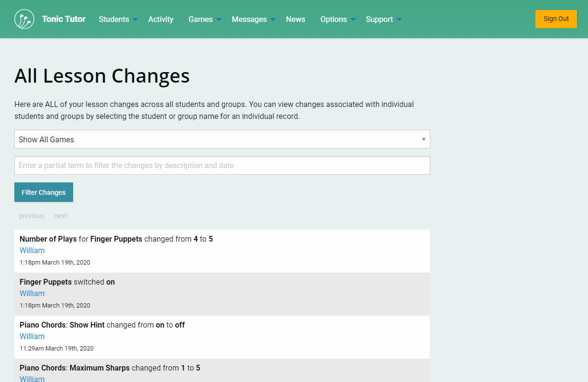Viewport: 588px width, 382px height.
Task: Open the Show All Games dropdown
Action: tap(222, 139)
